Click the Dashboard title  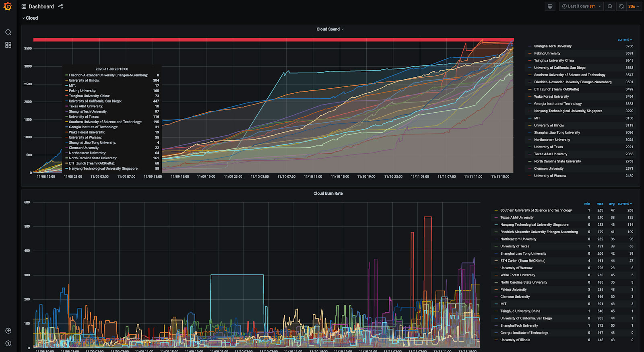pyautogui.click(x=41, y=6)
